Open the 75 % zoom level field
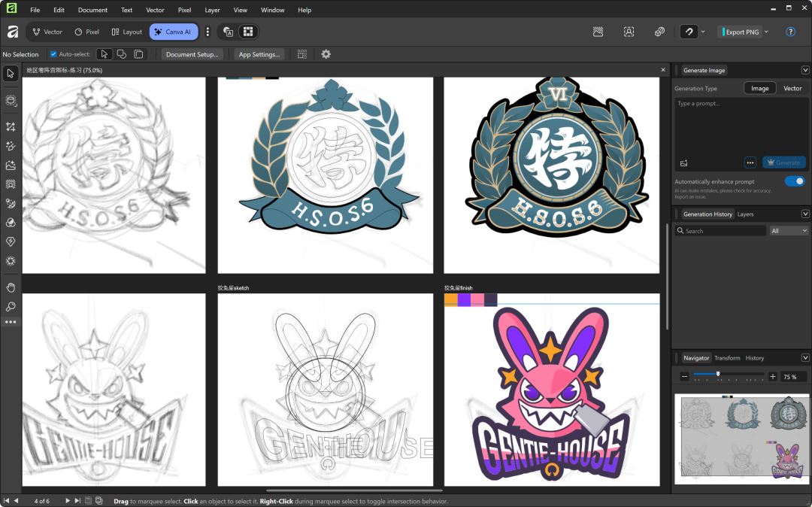Image resolution: width=812 pixels, height=507 pixels. (x=793, y=377)
